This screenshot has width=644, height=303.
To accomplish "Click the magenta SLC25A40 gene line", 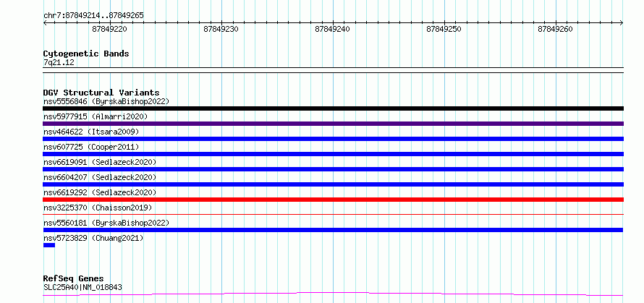I will tap(333, 294).
